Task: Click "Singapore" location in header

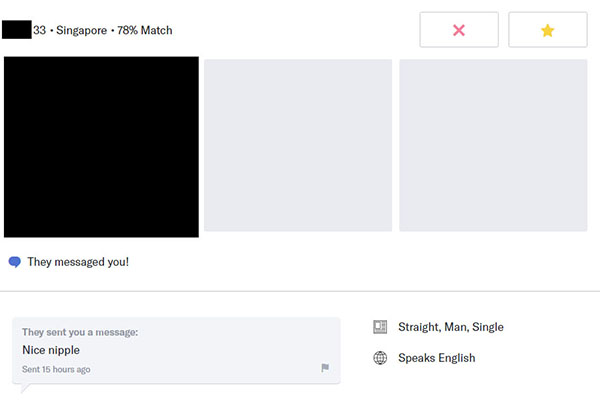Action: click(82, 30)
